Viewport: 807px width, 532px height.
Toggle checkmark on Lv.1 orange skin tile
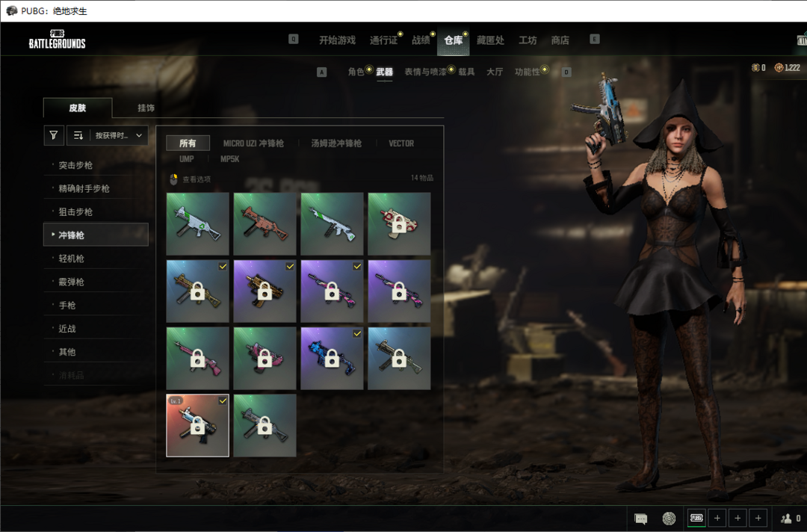(x=223, y=401)
